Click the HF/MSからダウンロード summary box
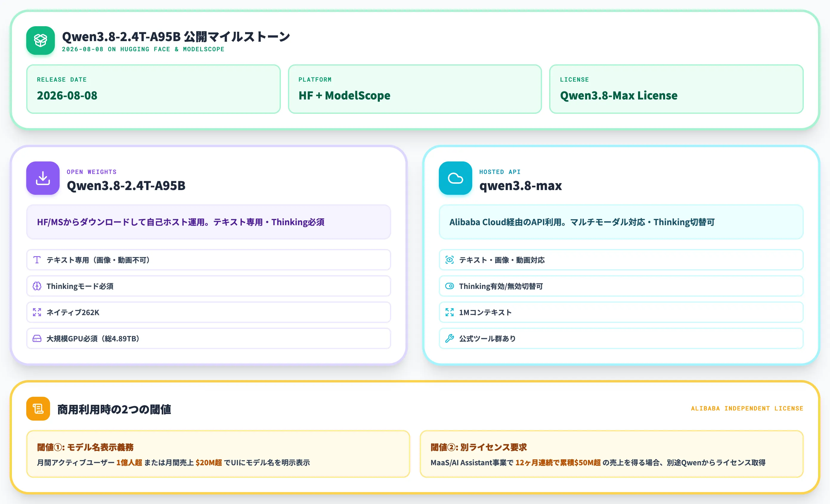The width and height of the screenshot is (830, 504). pyautogui.click(x=208, y=222)
